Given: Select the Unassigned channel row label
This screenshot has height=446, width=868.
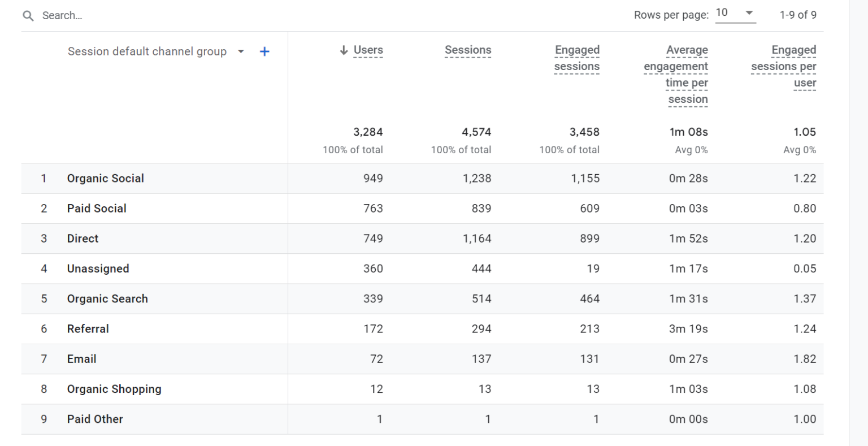Looking at the screenshot, I should [x=98, y=269].
